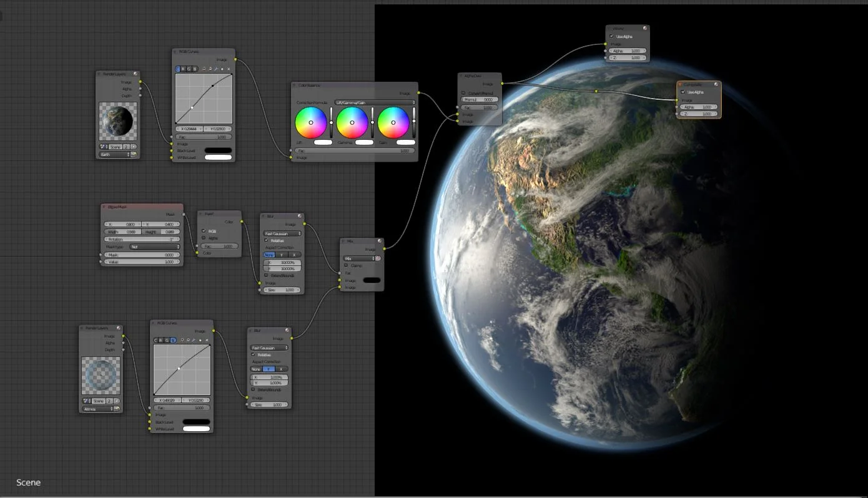Open Fast Gaussian dropdown on lower Blur node

pyautogui.click(x=269, y=348)
